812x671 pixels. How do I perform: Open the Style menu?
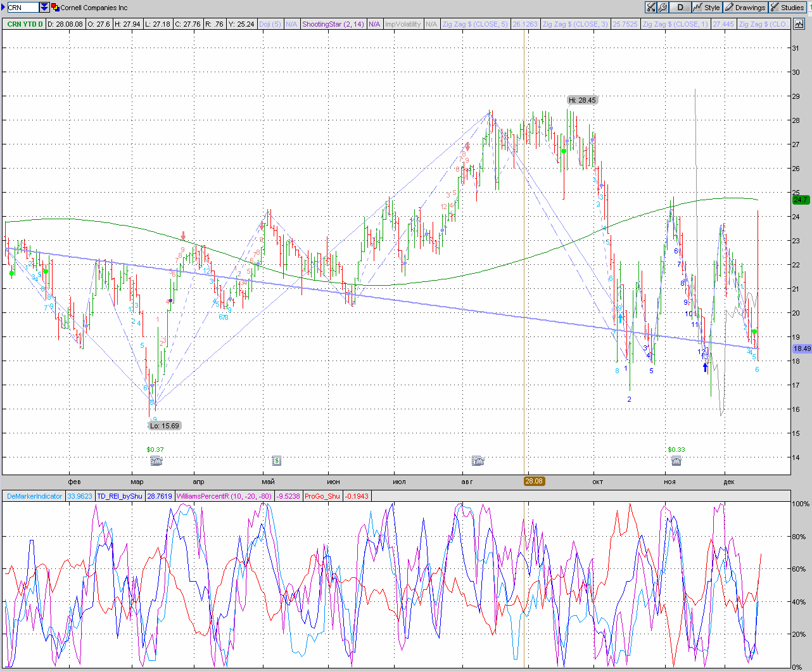coord(706,8)
